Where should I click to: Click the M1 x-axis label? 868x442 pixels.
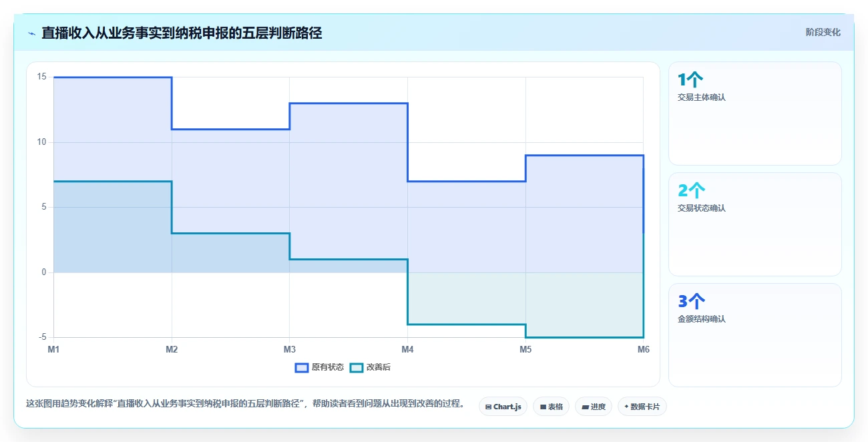pos(53,349)
